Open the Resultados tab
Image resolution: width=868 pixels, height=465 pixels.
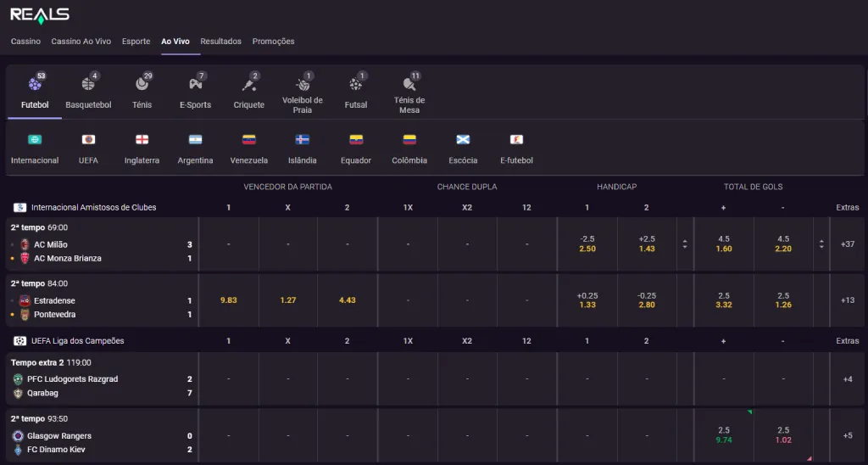click(x=221, y=42)
